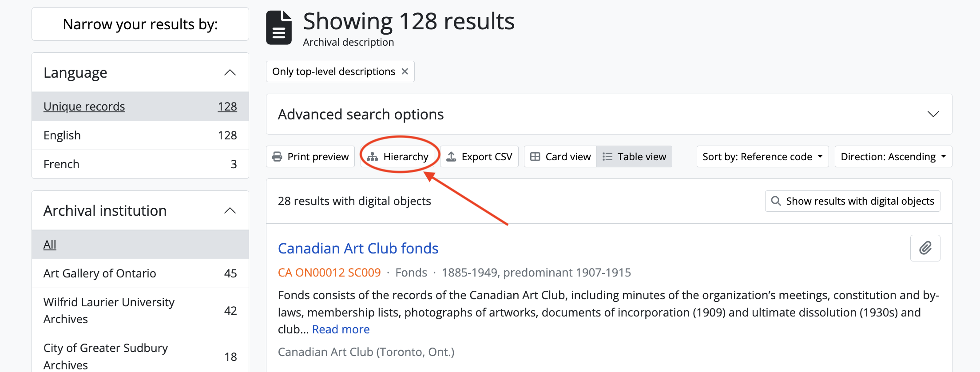The width and height of the screenshot is (980, 372).
Task: Switch to Card view
Action: [x=560, y=157]
